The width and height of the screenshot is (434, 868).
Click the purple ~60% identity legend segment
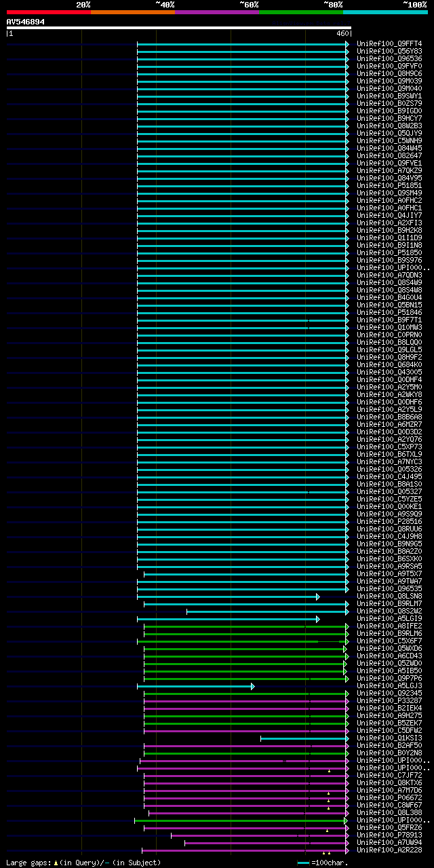click(x=216, y=12)
